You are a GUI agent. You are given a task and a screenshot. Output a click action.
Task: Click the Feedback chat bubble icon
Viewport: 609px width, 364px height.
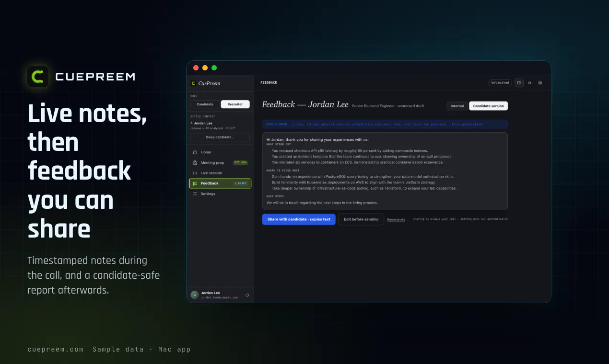click(195, 183)
